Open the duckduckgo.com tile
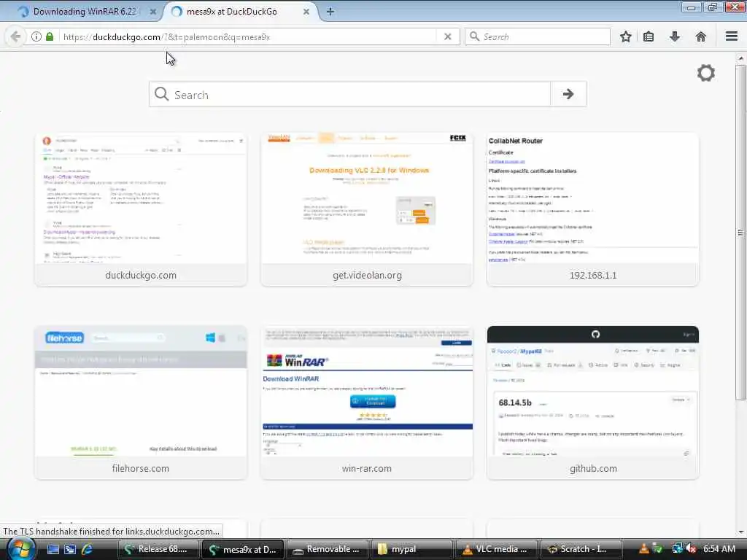The height and width of the screenshot is (560, 747). [141, 209]
